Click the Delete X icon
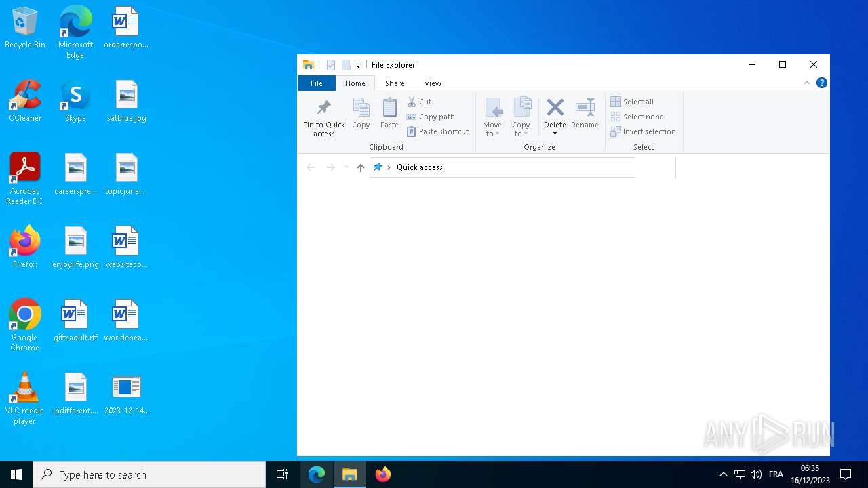 pos(555,107)
